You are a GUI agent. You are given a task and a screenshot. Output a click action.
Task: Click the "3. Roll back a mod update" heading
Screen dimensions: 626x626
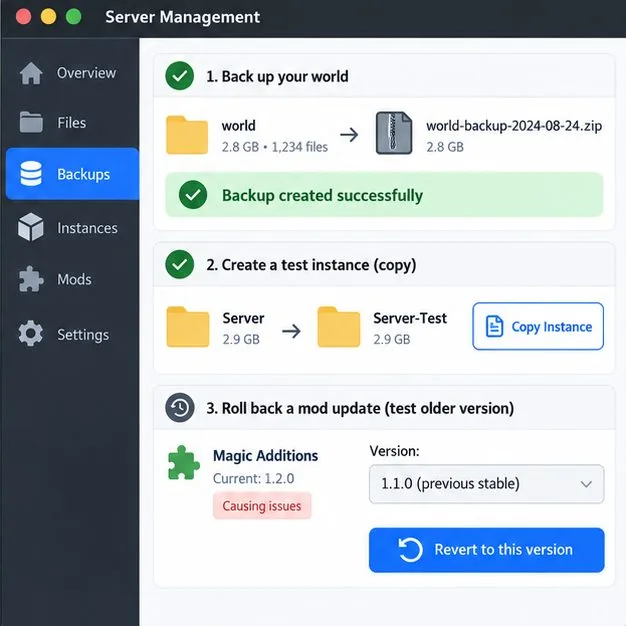[360, 408]
